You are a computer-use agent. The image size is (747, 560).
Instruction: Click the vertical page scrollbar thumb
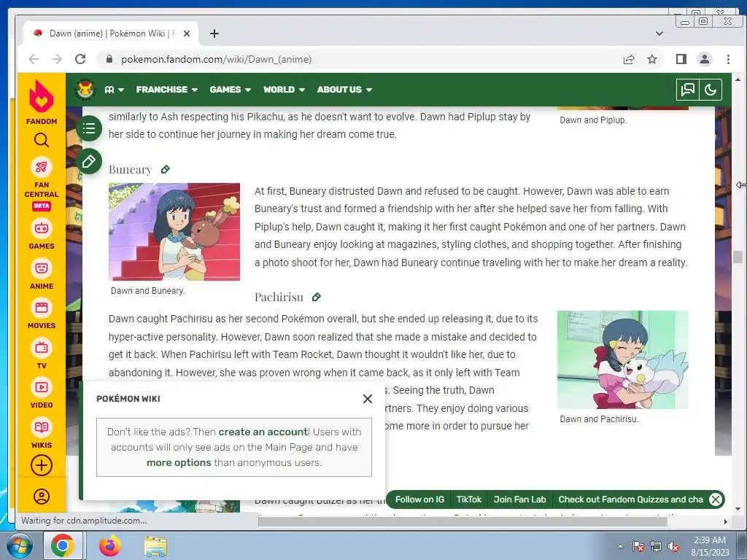click(x=738, y=257)
